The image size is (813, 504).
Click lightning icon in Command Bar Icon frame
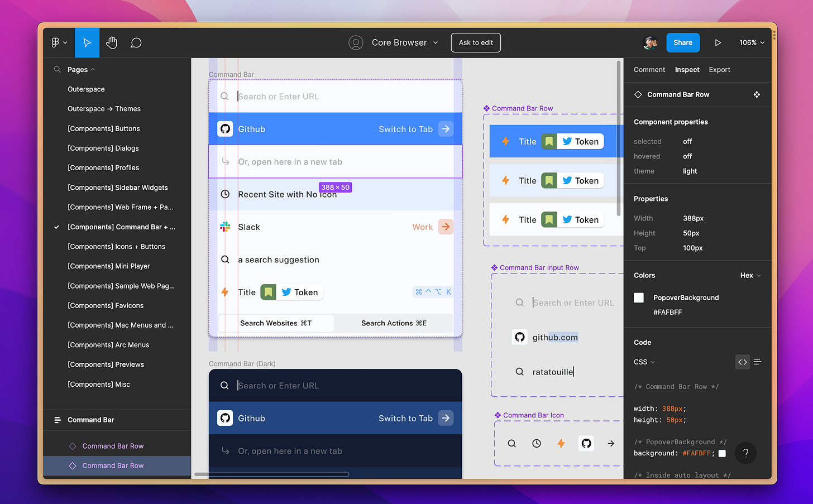(x=561, y=443)
